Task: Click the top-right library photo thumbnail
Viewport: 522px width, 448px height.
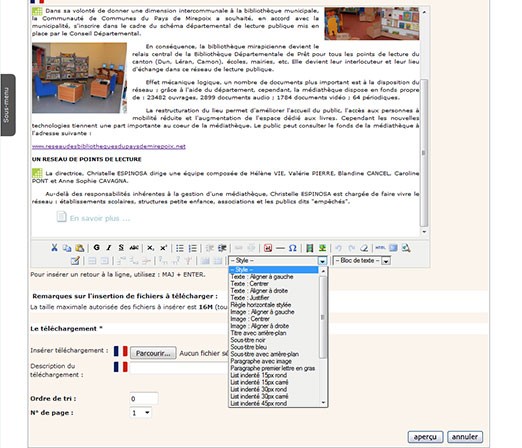Action: point(372,23)
